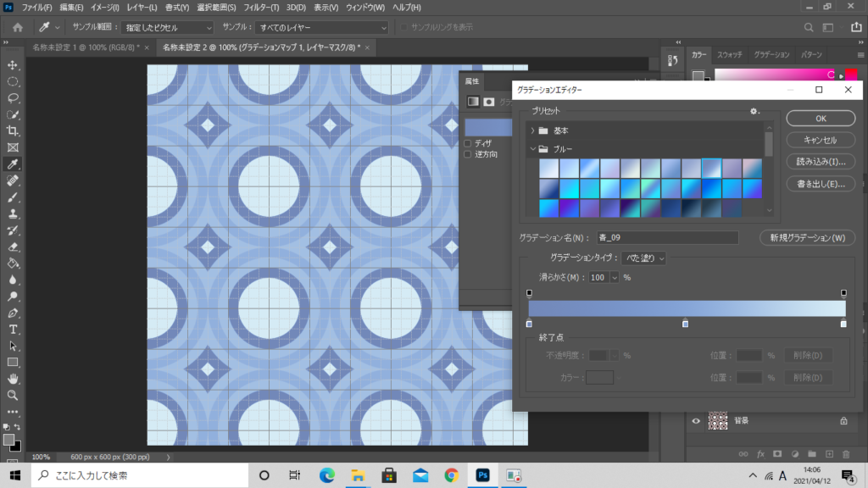Image resolution: width=868 pixels, height=488 pixels.
Task: Open the サンプル範囲 dropdown
Action: [x=168, y=27]
